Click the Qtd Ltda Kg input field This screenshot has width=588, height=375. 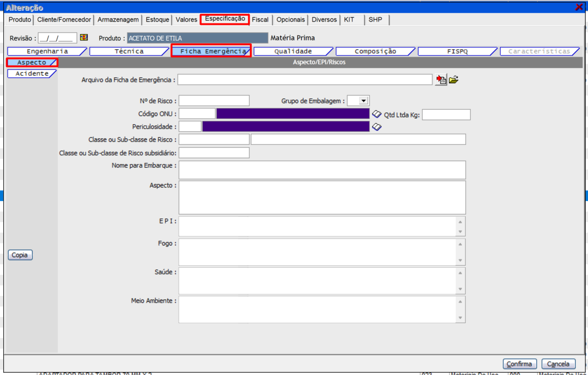446,115
